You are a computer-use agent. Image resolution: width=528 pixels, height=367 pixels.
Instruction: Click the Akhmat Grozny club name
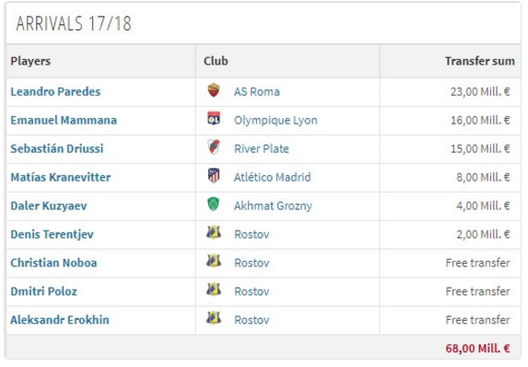tap(273, 206)
